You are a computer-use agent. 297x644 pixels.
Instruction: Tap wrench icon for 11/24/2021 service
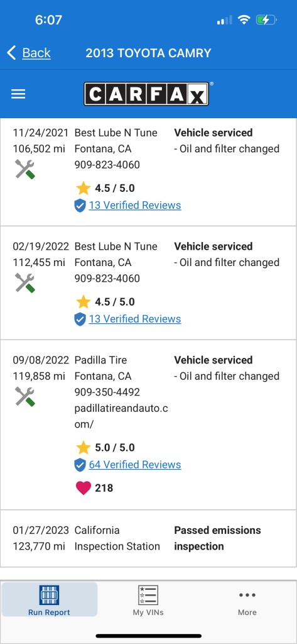point(25,169)
